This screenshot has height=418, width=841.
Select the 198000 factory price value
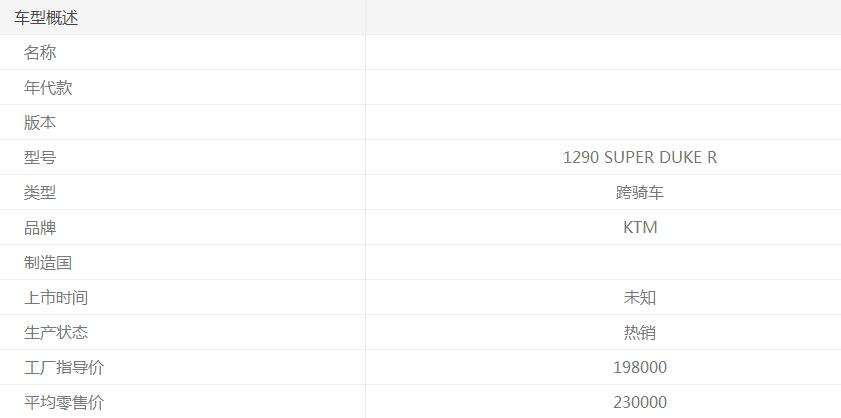(640, 368)
